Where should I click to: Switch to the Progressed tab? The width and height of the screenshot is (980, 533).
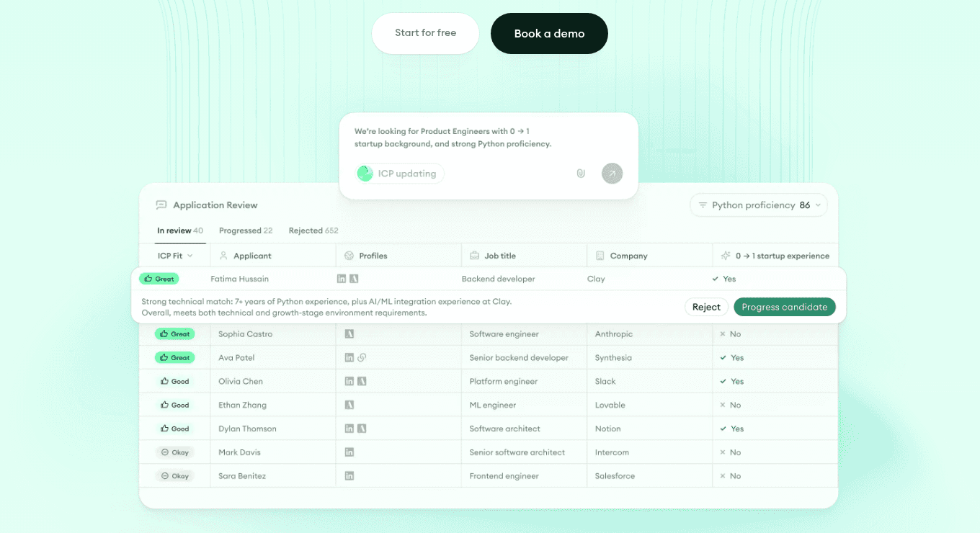click(246, 230)
